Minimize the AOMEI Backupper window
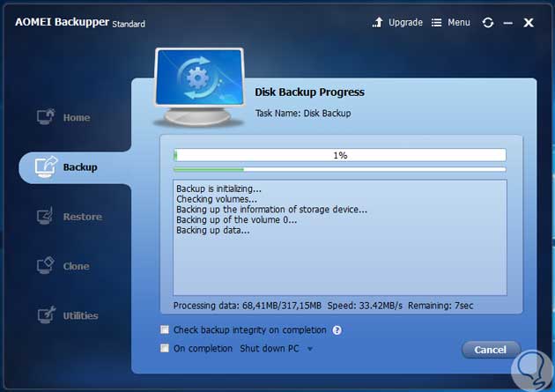Image resolution: width=555 pixels, height=392 pixels. [x=508, y=23]
